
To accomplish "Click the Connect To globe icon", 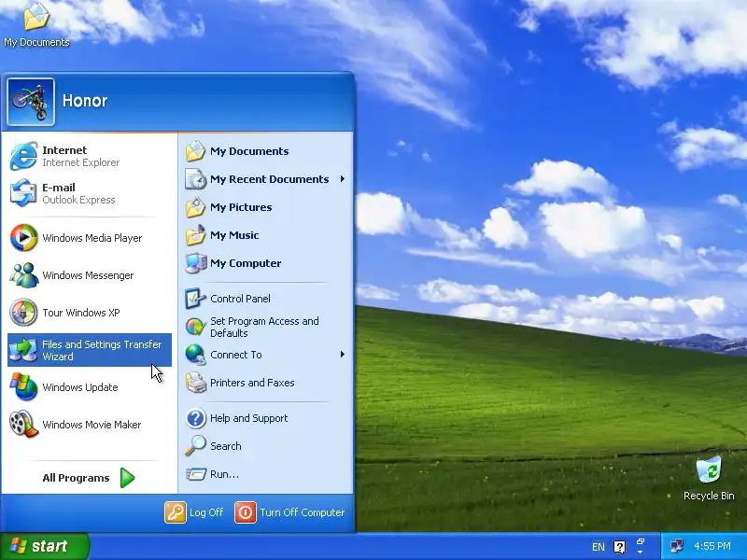I will [x=195, y=355].
